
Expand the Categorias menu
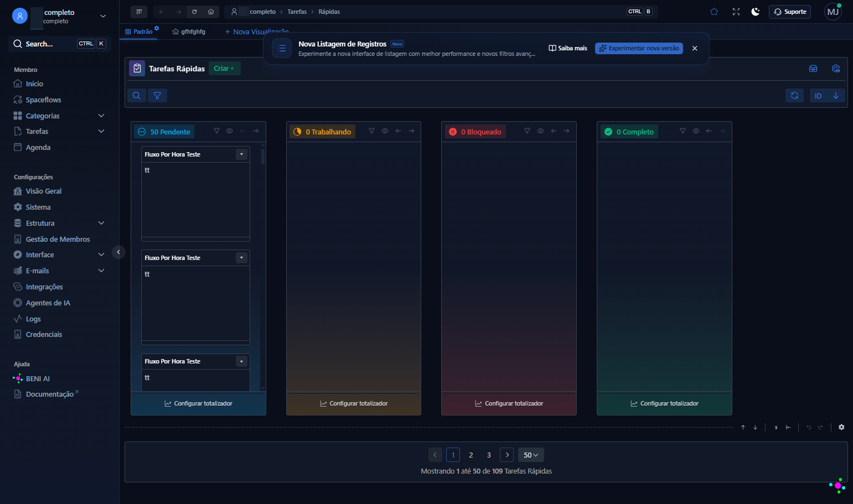click(x=101, y=116)
